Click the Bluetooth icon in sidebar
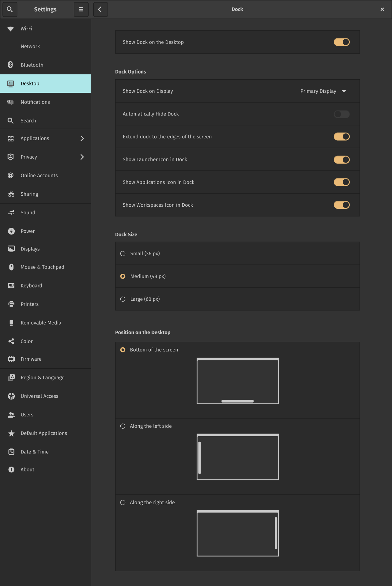Viewport: 392px width, 586px height. [x=11, y=65]
